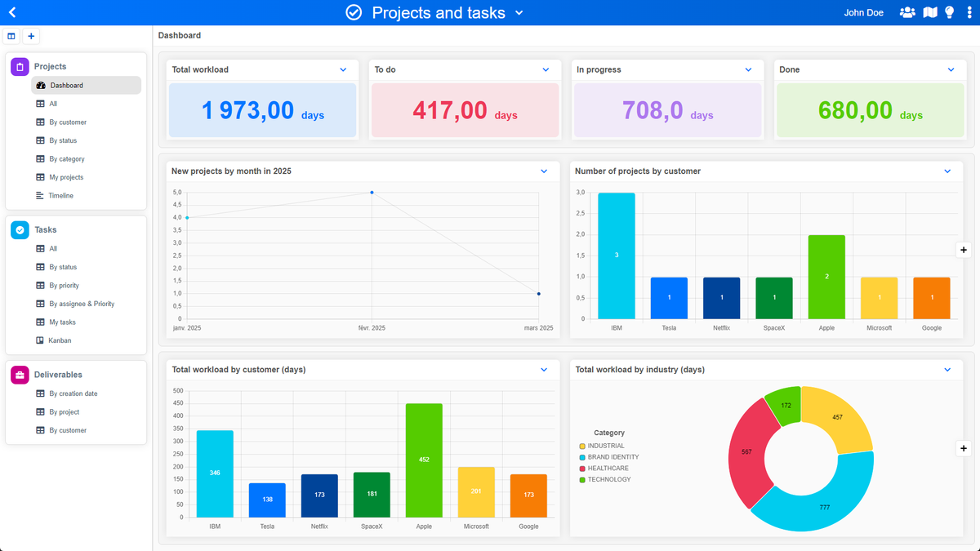The width and height of the screenshot is (980, 551).
Task: Toggle TECHNOLOGY legend entry visibility
Action: click(x=605, y=479)
